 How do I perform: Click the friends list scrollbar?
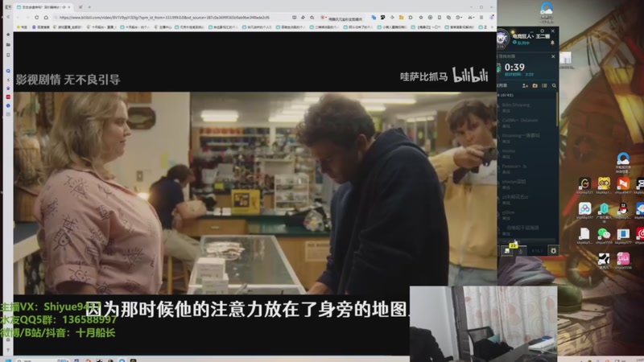(x=557, y=109)
